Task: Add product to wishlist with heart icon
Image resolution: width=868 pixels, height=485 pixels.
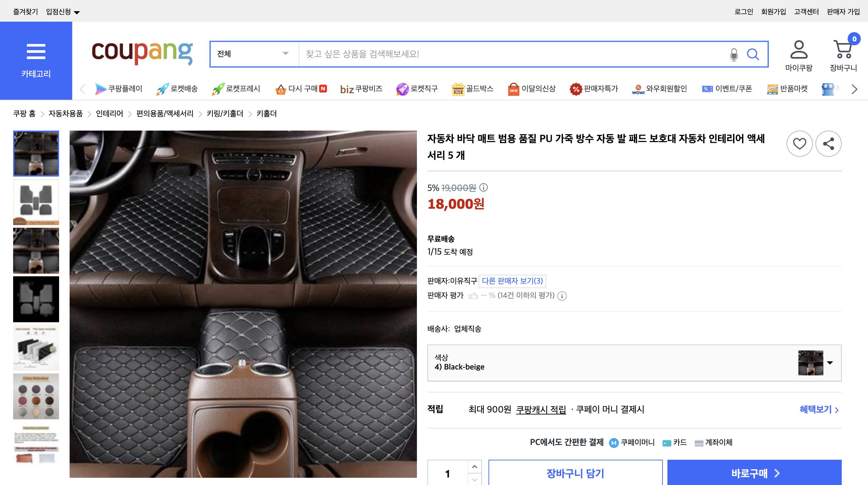Action: point(800,143)
